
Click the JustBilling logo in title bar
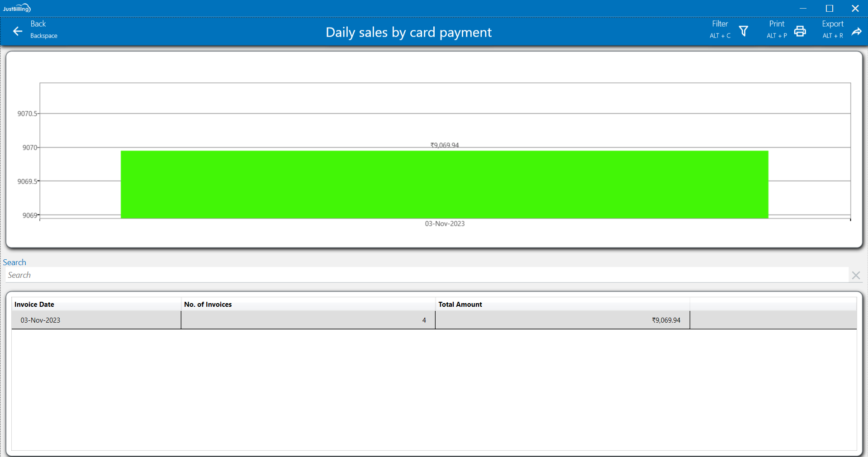17,8
